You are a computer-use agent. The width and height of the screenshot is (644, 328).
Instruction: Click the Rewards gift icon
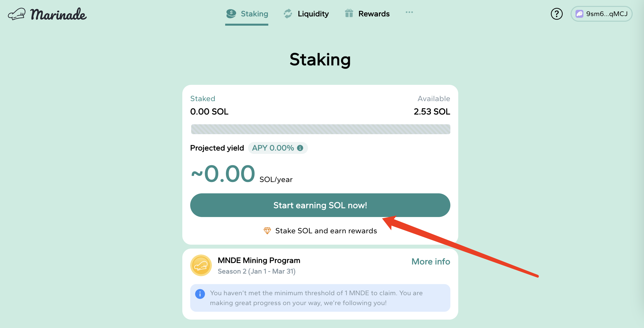[349, 14]
